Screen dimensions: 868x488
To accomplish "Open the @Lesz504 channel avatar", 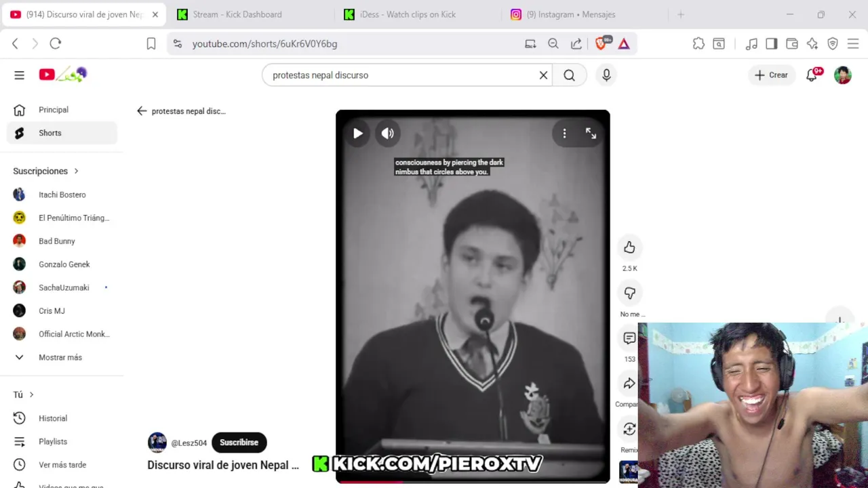I will click(157, 443).
